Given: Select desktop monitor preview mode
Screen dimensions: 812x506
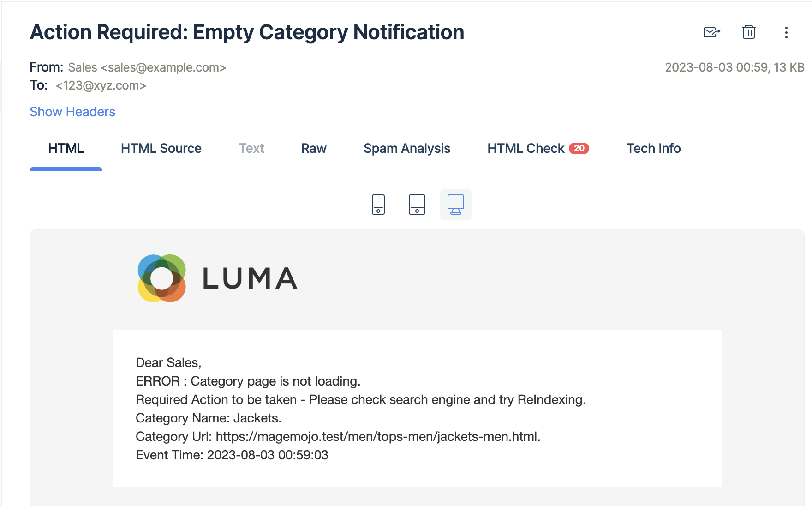Looking at the screenshot, I should point(456,205).
